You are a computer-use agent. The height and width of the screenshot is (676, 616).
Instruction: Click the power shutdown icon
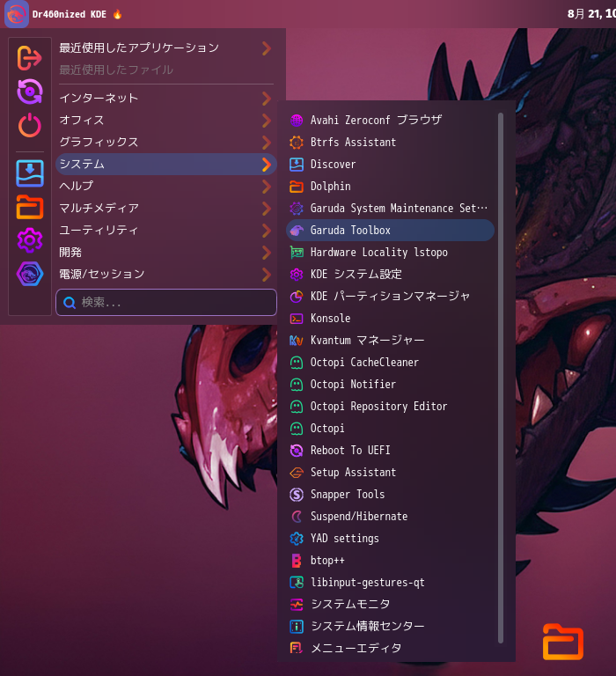(29, 126)
